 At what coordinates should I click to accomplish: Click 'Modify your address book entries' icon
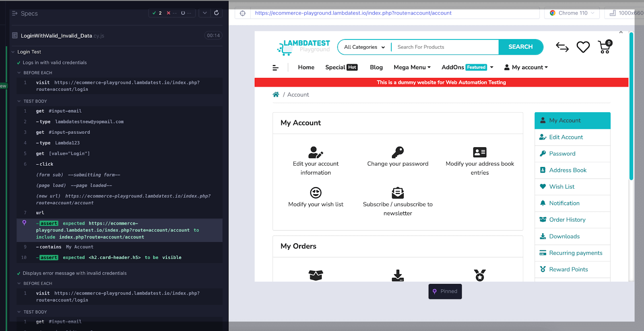pyautogui.click(x=480, y=152)
